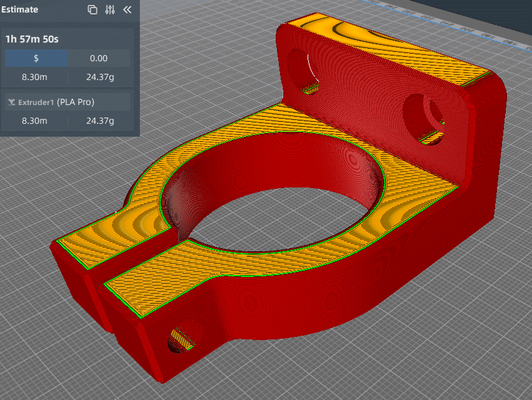Click the extruder nozzle icon beside Extruder1
Screen dimensions: 532x400
coord(11,102)
